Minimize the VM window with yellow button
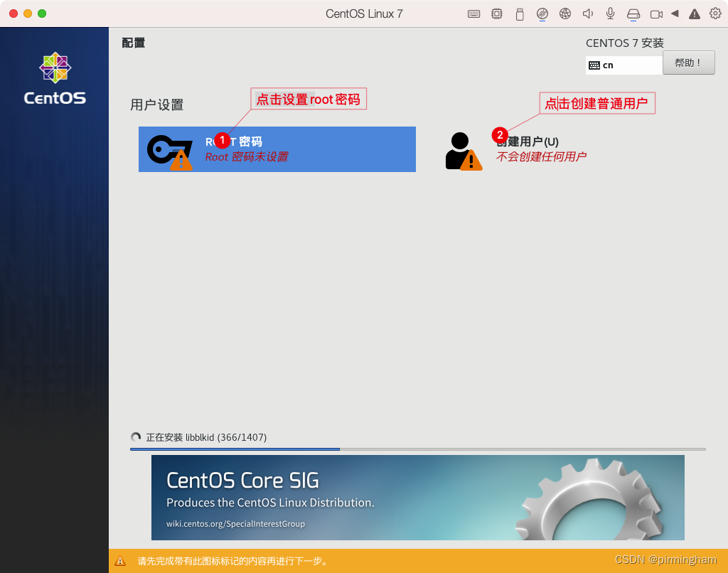 coord(28,14)
